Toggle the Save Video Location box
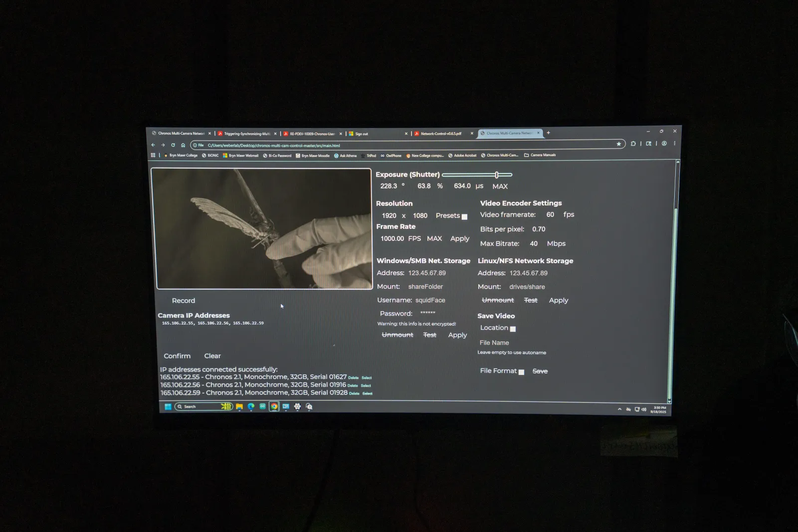798x532 pixels. click(513, 329)
